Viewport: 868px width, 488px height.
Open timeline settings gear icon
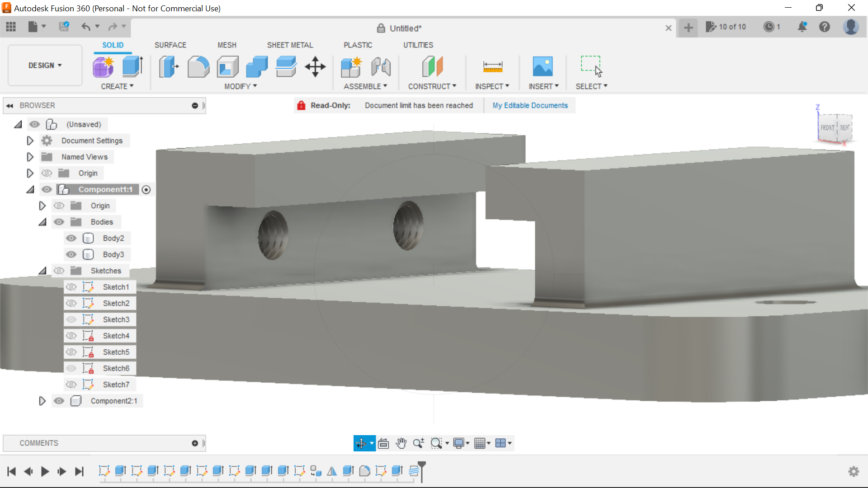854,472
